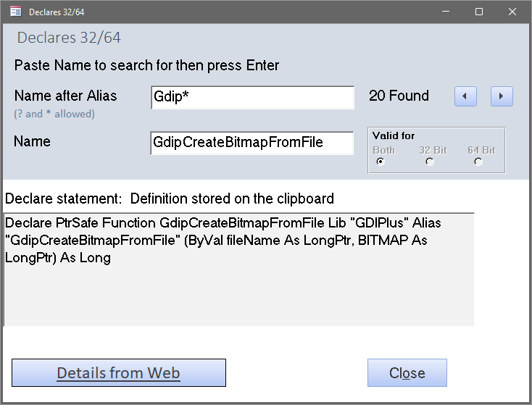Click the Name after Alias label
The image size is (532, 405).
(x=65, y=96)
